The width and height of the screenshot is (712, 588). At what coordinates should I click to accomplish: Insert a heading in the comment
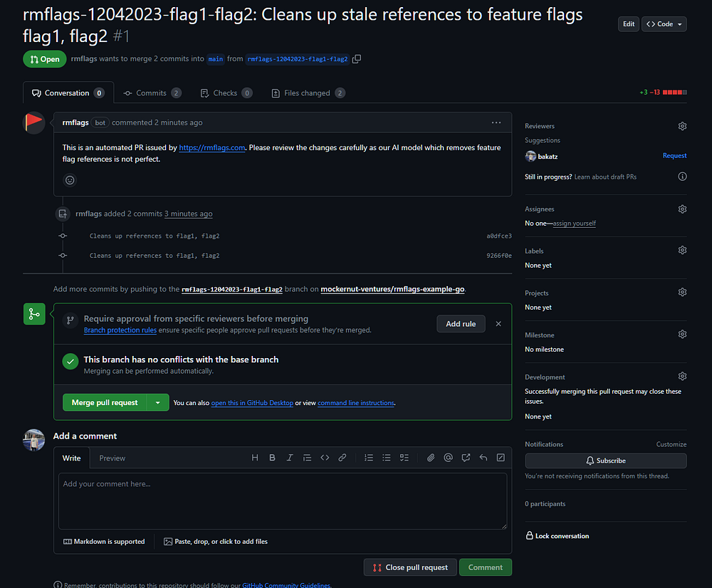point(255,458)
